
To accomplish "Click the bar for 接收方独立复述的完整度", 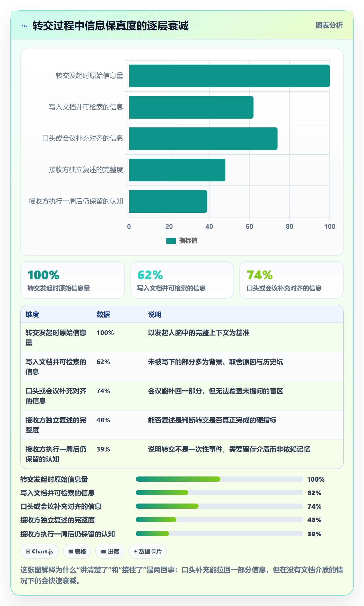I will pyautogui.click(x=177, y=170).
